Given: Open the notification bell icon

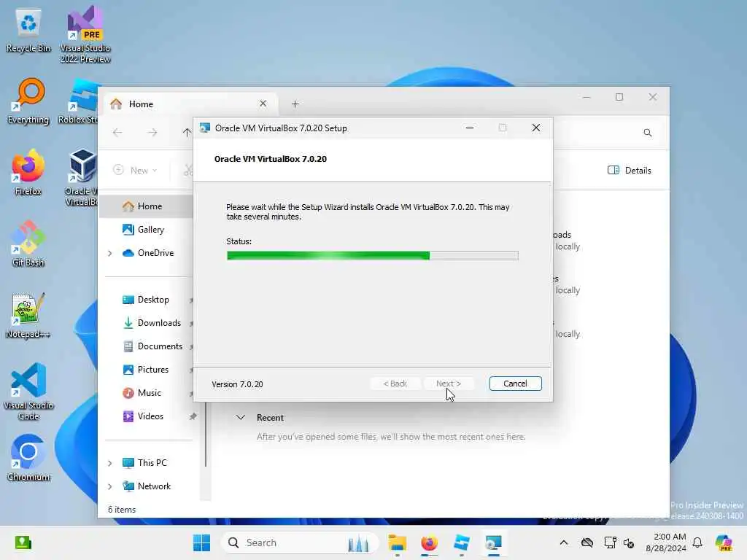Looking at the screenshot, I should pos(697,542).
